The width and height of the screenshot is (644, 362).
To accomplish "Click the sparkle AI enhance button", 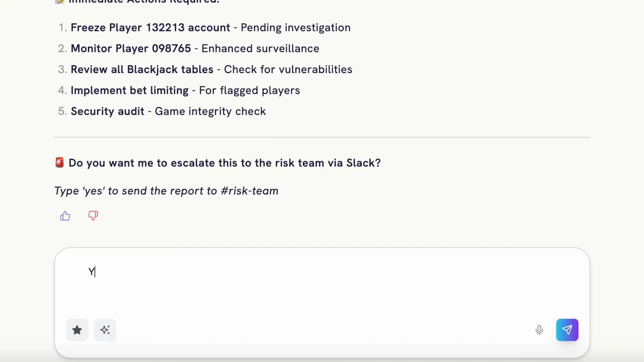I will [105, 330].
